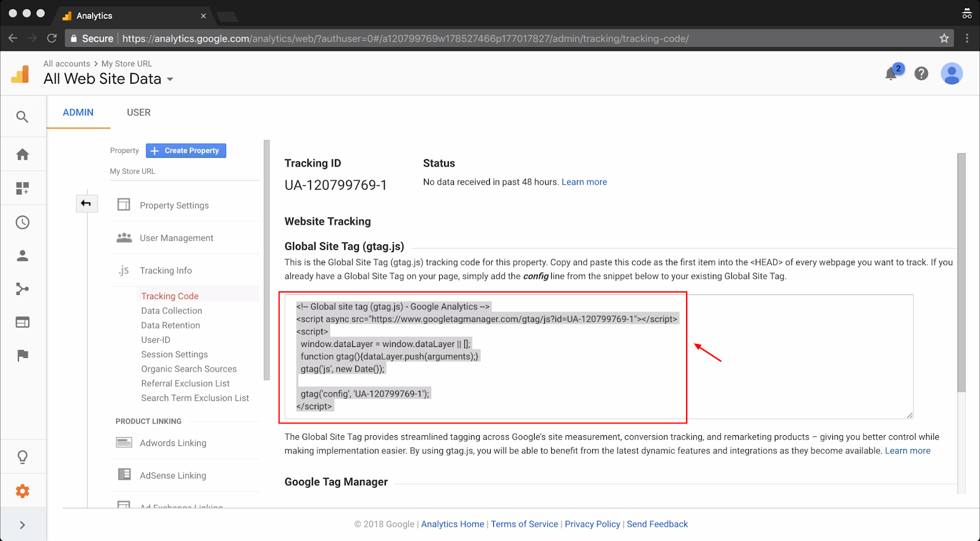Close the Analytics browser tab

(x=203, y=16)
